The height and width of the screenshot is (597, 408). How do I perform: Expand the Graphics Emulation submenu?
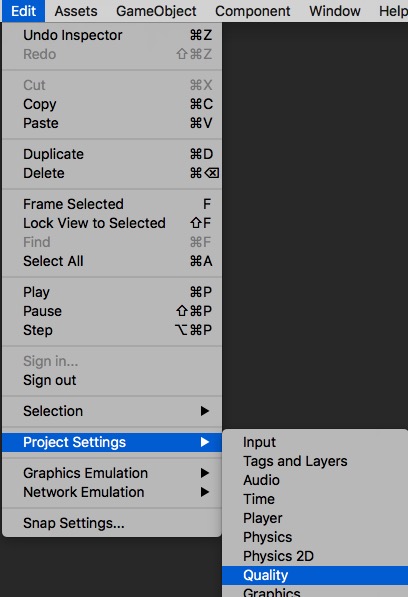pyautogui.click(x=112, y=473)
